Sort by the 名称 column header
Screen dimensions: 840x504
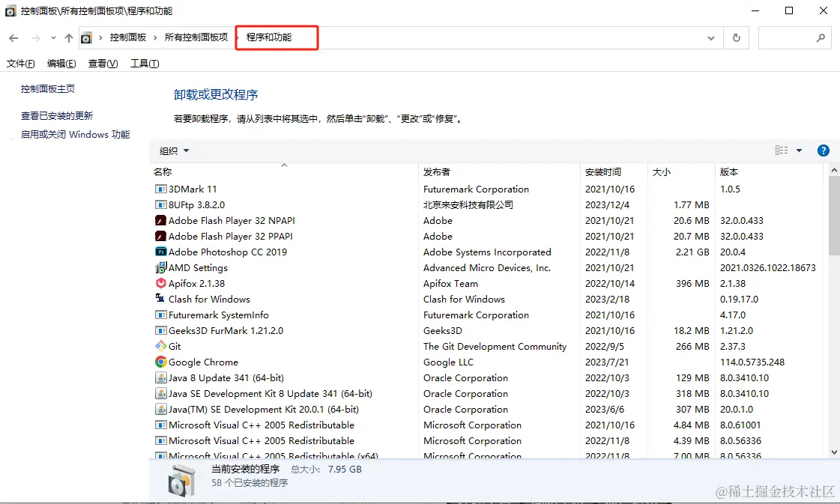pyautogui.click(x=284, y=172)
